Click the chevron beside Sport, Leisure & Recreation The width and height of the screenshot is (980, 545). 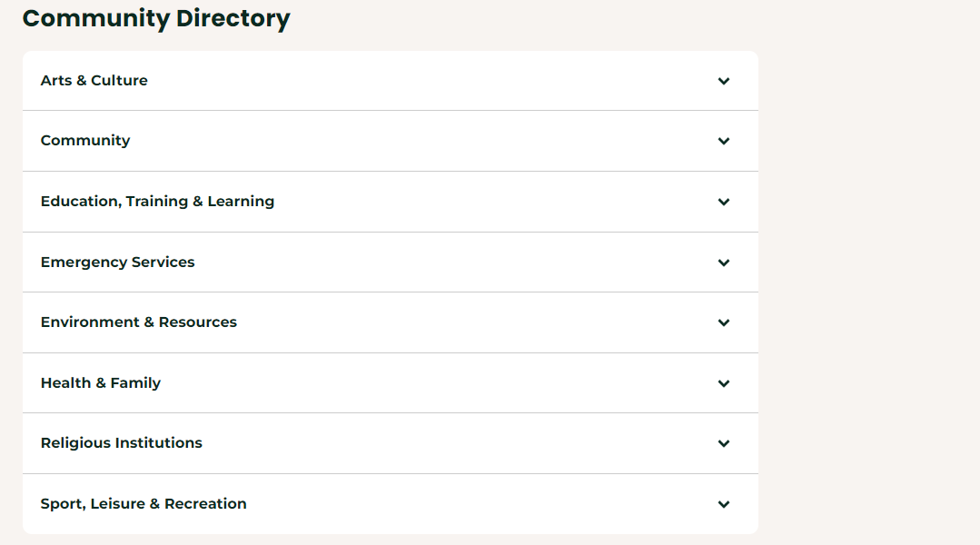click(x=724, y=503)
